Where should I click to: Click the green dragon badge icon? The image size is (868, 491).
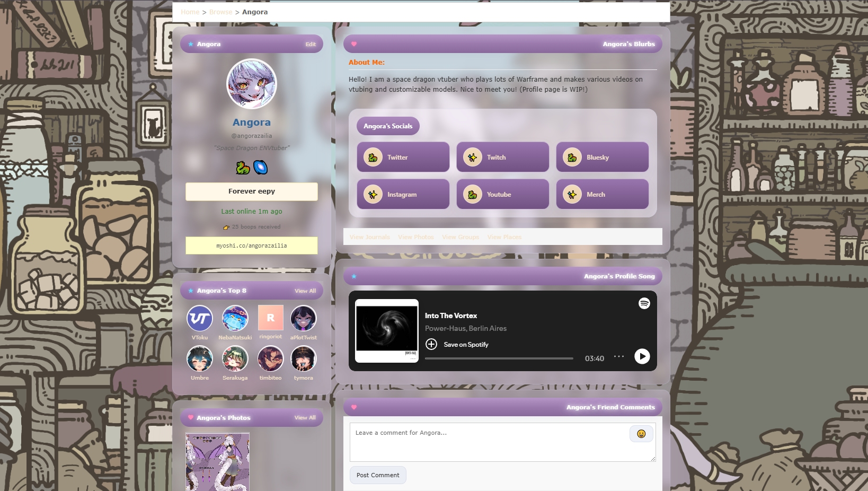(243, 168)
